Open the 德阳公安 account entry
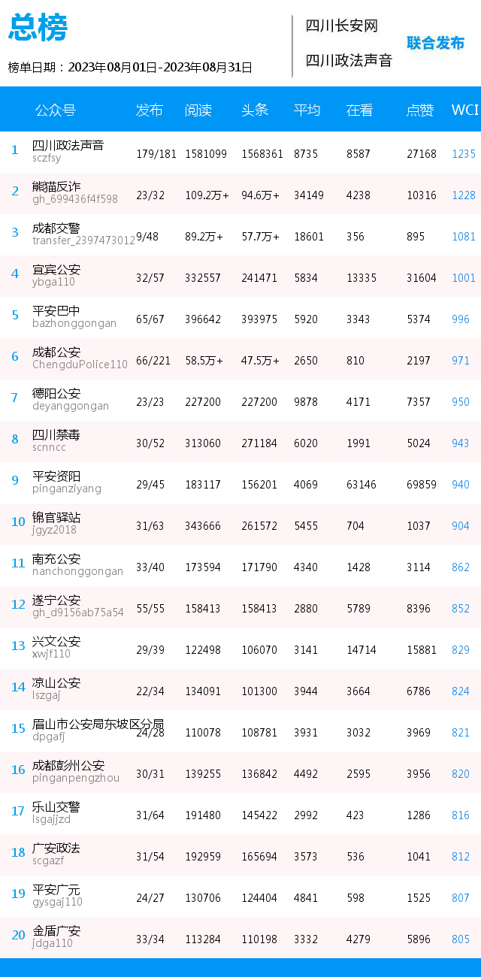 [x=56, y=393]
